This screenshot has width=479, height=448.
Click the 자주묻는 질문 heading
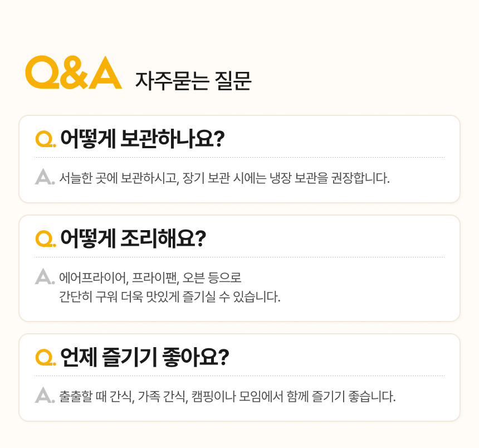click(193, 81)
